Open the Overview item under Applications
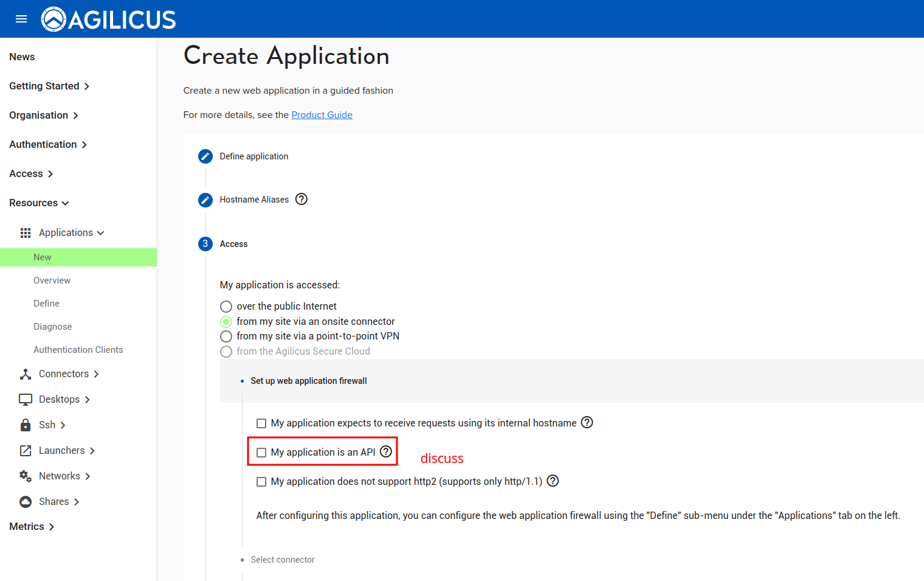 (x=52, y=280)
